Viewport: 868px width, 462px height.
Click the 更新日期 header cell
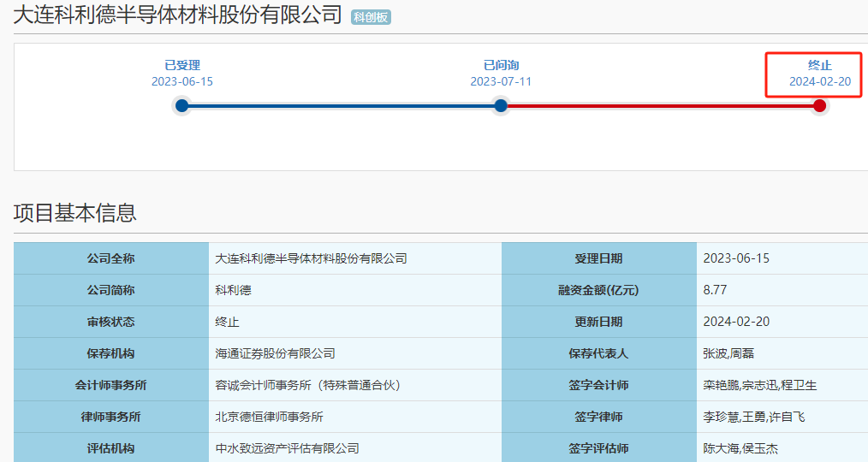coord(598,322)
